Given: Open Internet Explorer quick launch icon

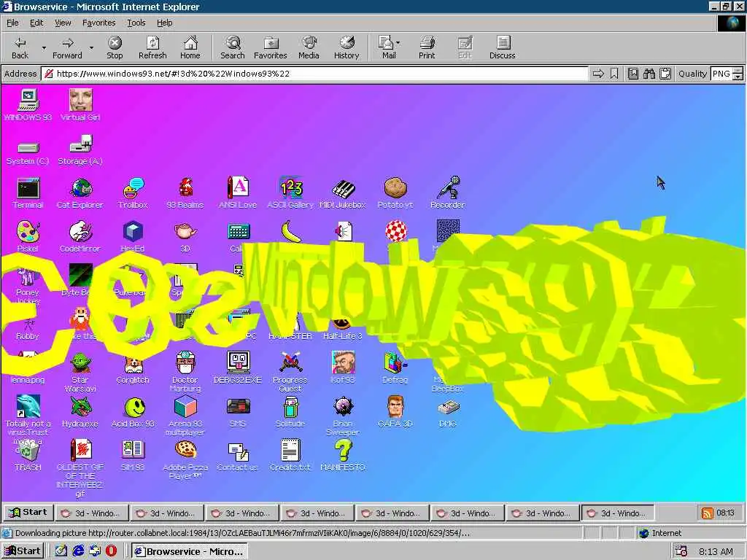Looking at the screenshot, I should [x=77, y=551].
